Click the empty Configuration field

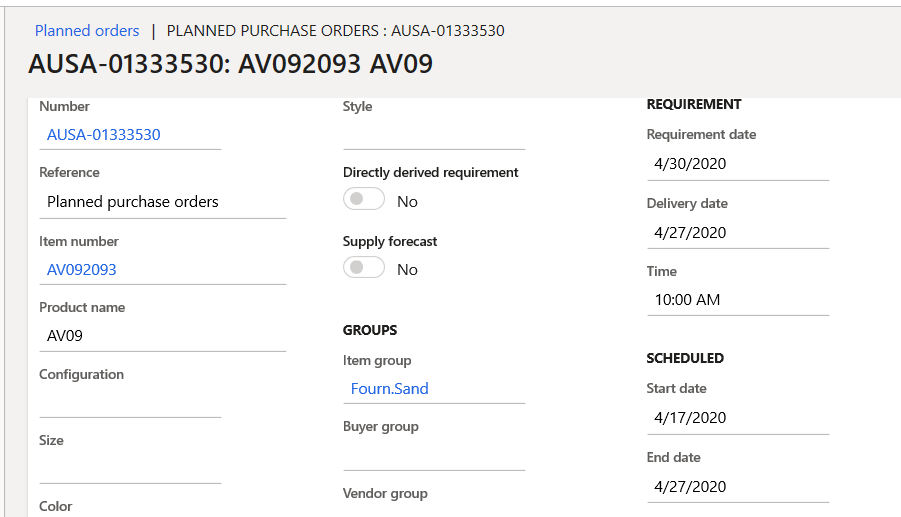pyautogui.click(x=130, y=402)
